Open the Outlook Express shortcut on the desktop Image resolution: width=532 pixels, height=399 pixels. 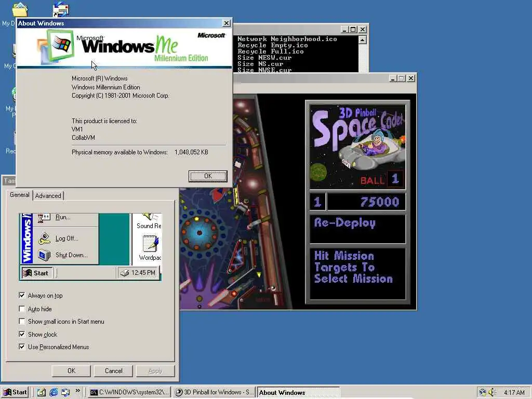(x=61, y=9)
